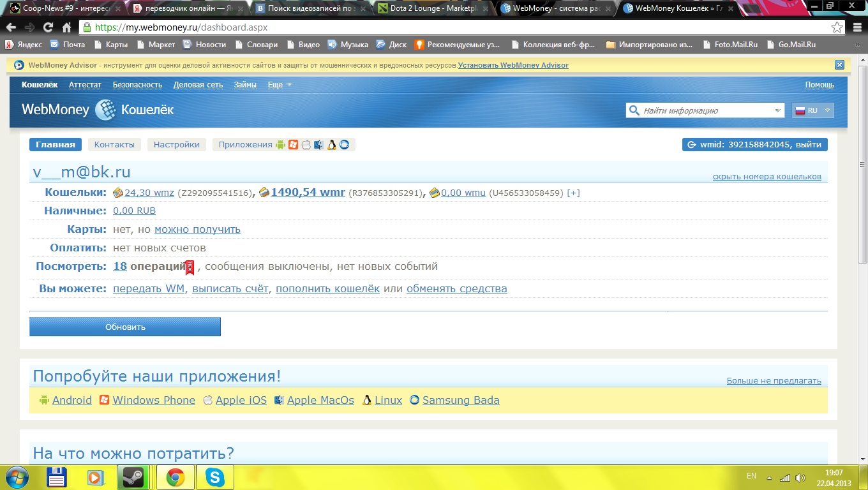Image resolution: width=868 pixels, height=490 pixels.
Task: Open the 1490,54 wmr wallet link
Action: tap(308, 192)
